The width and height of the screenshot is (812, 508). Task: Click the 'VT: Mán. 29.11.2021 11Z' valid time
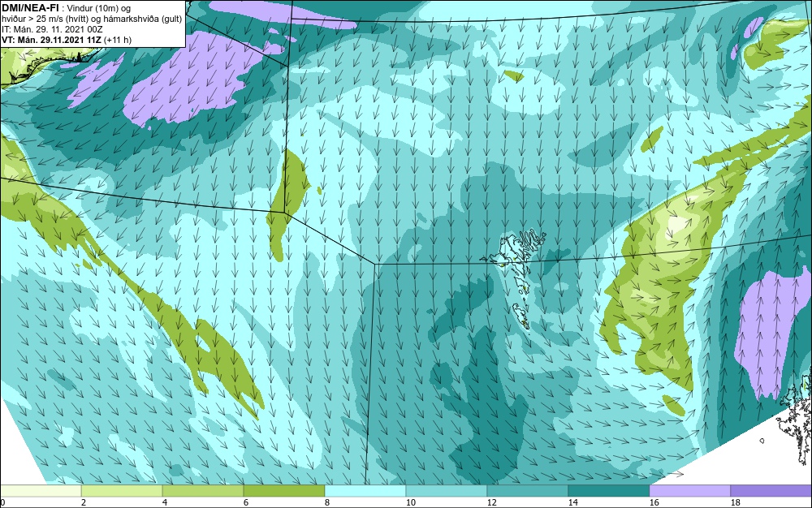[51, 40]
